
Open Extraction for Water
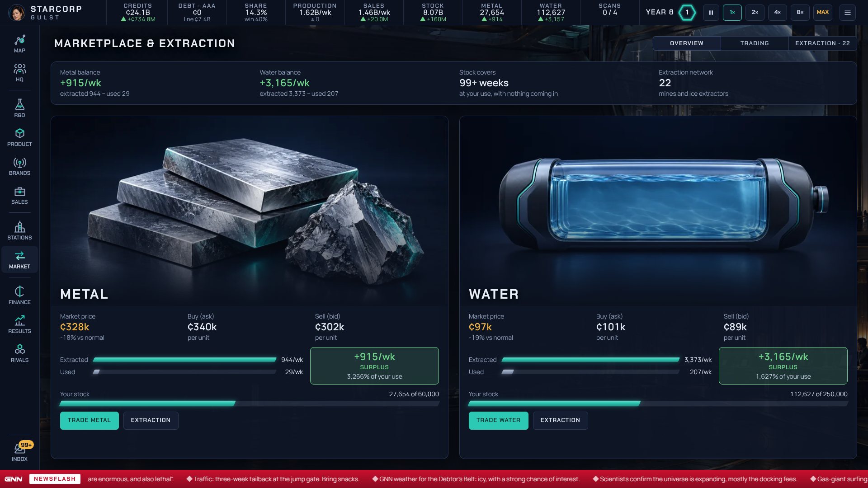560,420
